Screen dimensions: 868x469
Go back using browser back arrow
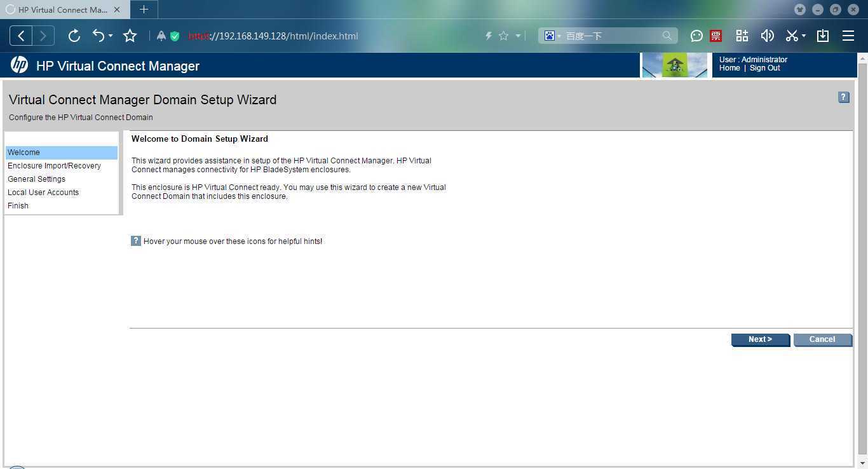(21, 36)
